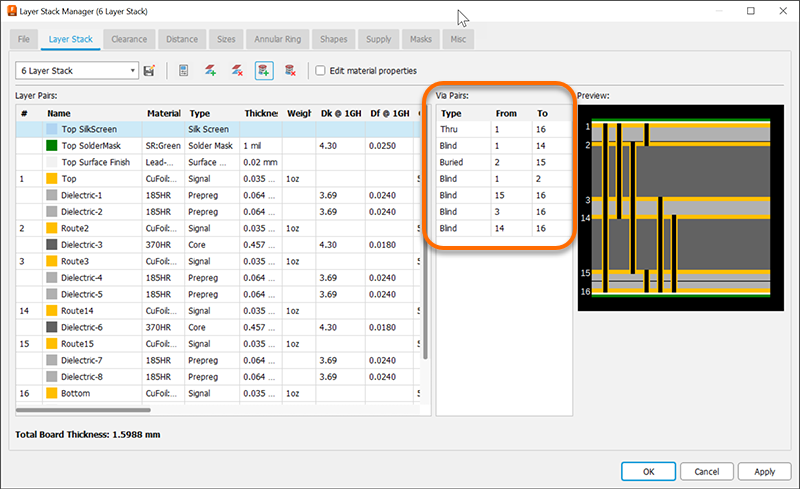Click the Surface Finish 0.02 mm thickness cell
The image size is (800, 489).
(x=260, y=162)
